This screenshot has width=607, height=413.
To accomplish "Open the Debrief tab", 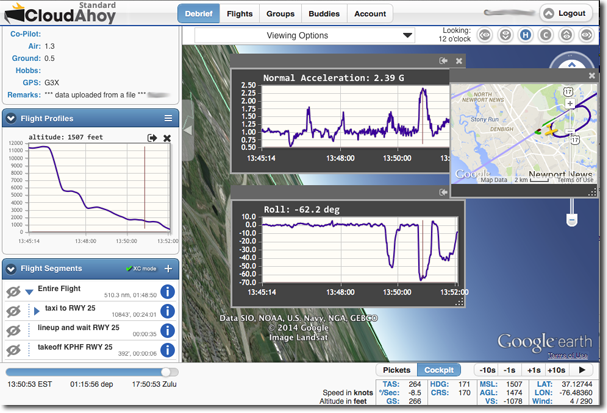I will pyautogui.click(x=199, y=14).
